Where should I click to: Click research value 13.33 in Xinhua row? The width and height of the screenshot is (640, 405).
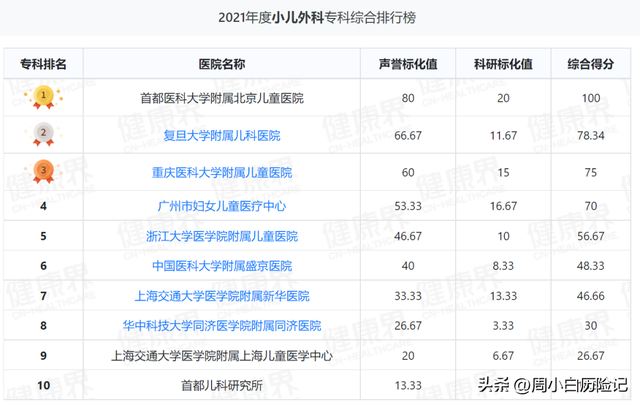point(503,296)
